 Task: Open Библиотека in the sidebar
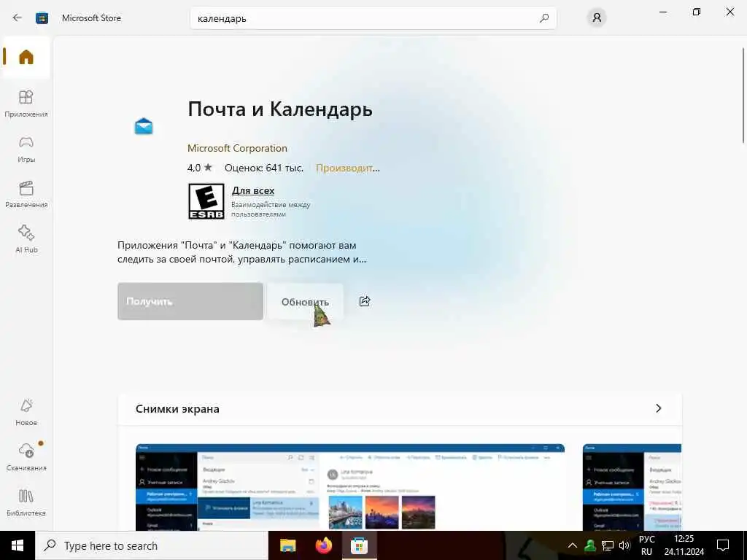coord(26,502)
